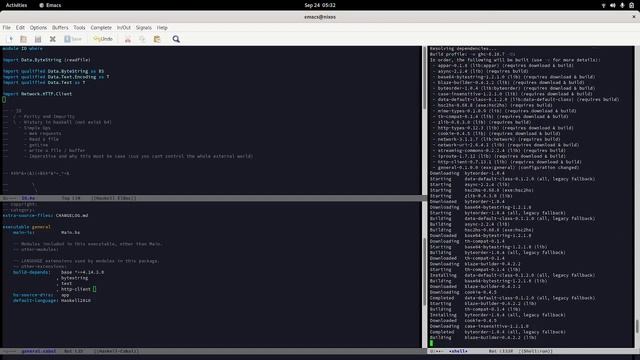Open the Complete menu
Image resolution: width=640 pixels, height=360 pixels.
(101, 28)
